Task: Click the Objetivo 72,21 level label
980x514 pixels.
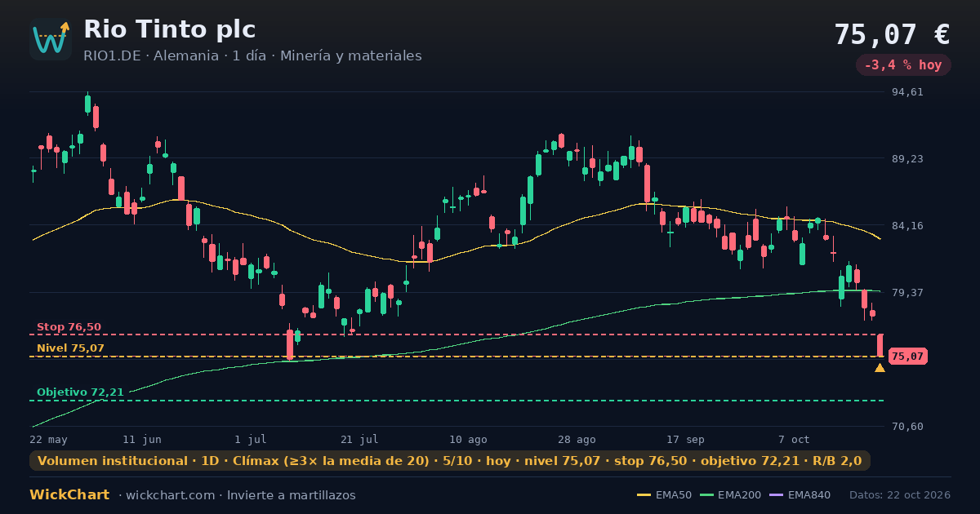Action: [x=80, y=392]
